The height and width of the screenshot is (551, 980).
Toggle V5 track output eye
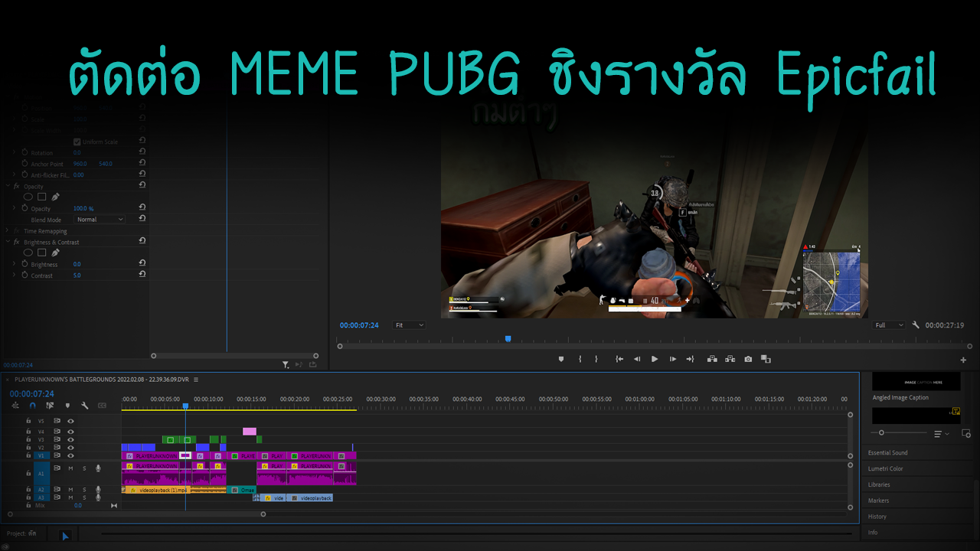click(x=70, y=421)
